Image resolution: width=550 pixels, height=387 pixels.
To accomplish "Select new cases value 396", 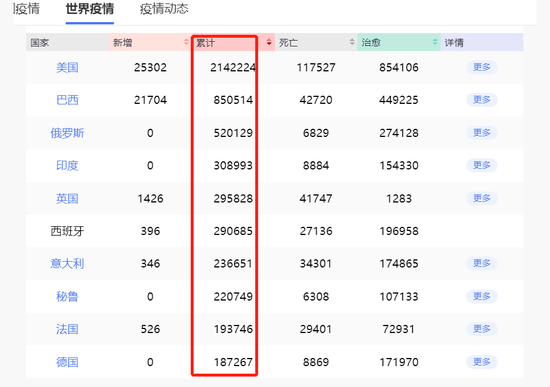I will pos(150,231).
